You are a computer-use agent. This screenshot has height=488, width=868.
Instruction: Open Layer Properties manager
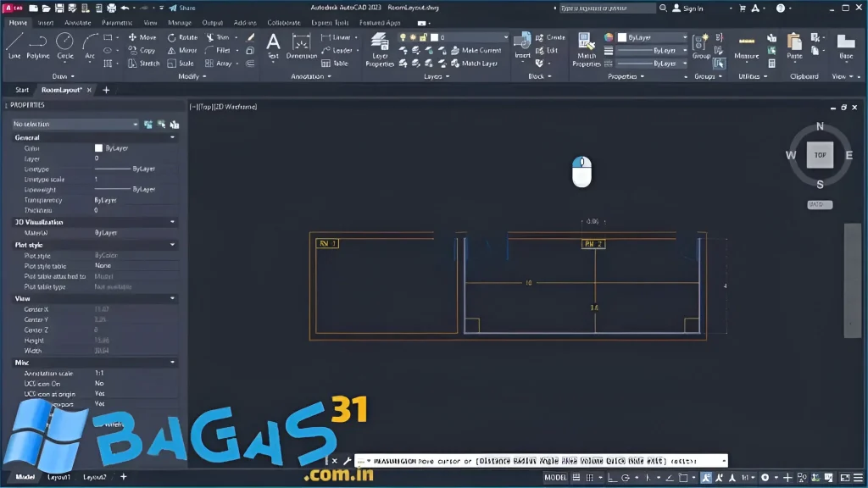pyautogui.click(x=379, y=49)
